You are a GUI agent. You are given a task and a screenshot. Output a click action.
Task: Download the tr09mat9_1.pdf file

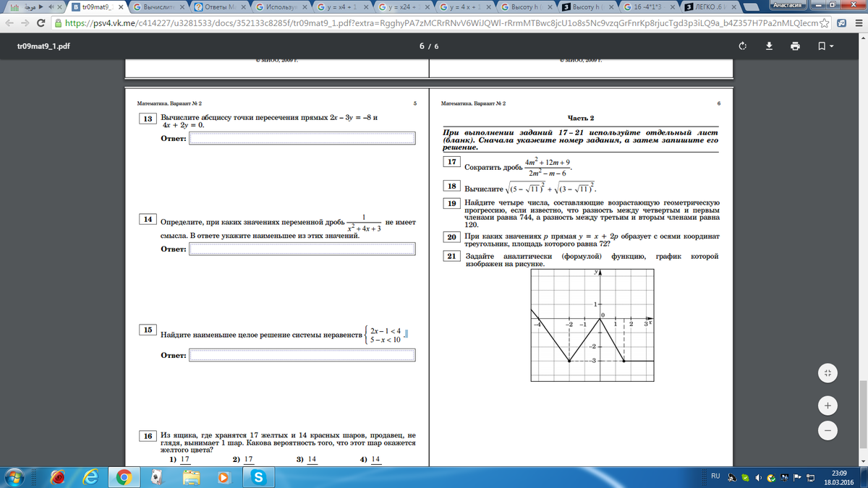pos(769,46)
